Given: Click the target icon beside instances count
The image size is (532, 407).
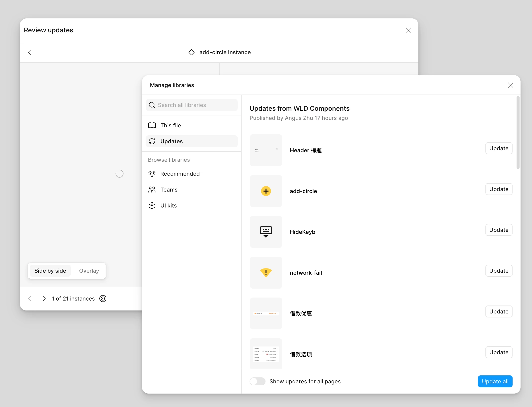Looking at the screenshot, I should pyautogui.click(x=103, y=299).
